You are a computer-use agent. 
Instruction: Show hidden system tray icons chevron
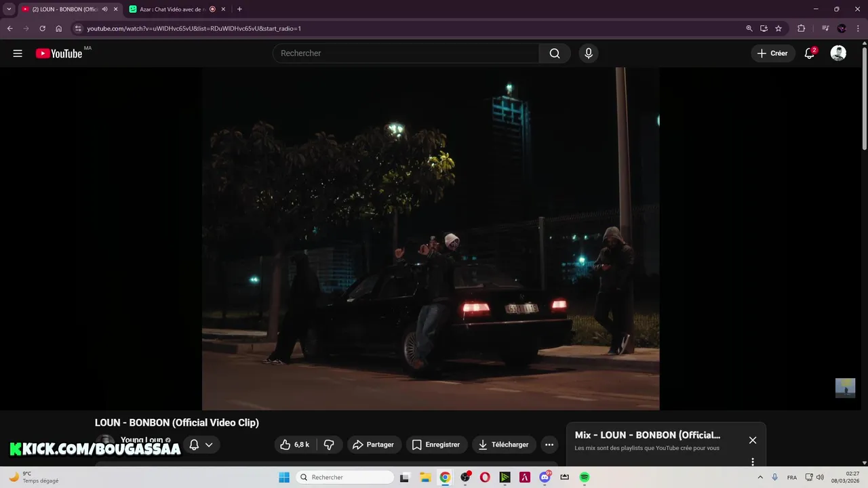click(x=759, y=477)
